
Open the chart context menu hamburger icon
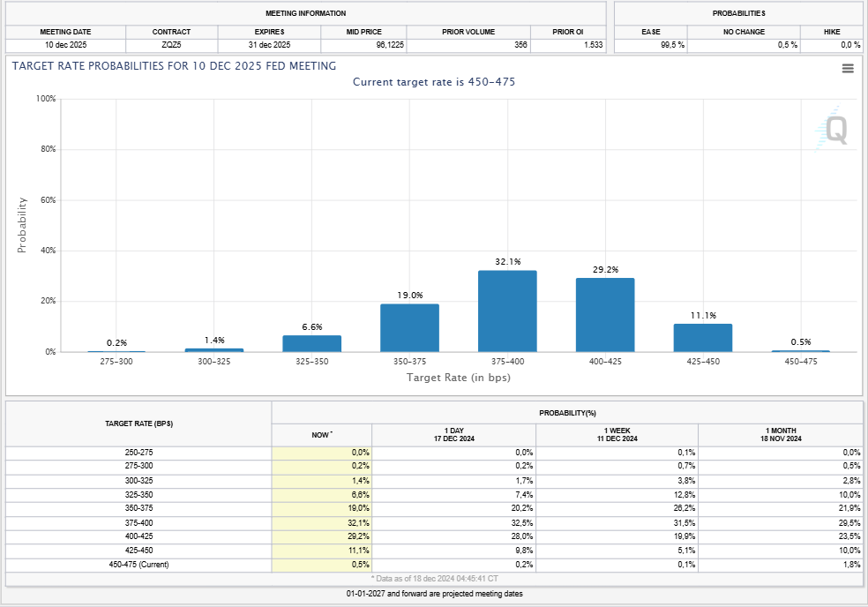point(848,69)
